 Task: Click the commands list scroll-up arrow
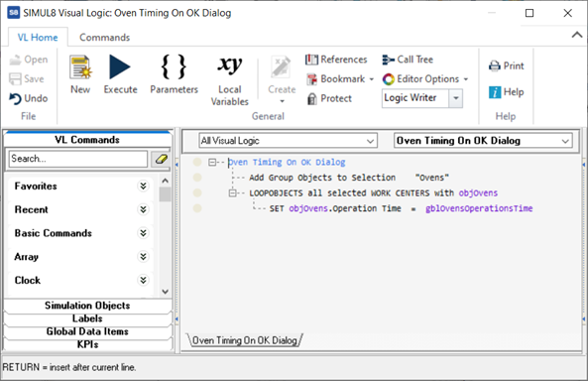tap(165, 181)
